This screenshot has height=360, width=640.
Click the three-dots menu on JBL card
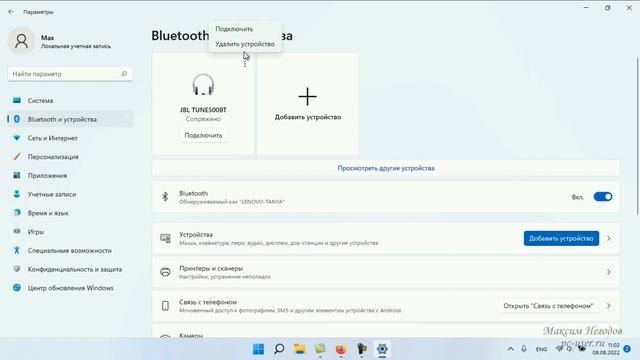coord(245,63)
